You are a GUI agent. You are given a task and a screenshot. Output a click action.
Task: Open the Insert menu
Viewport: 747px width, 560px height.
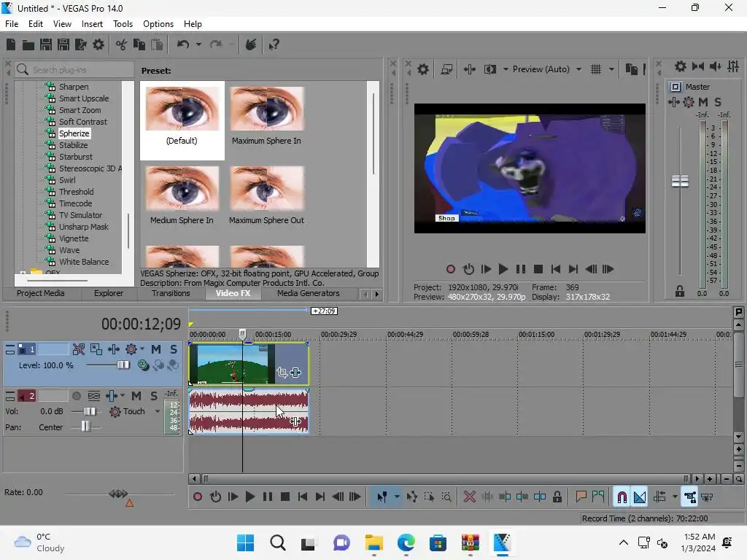[x=92, y=24]
